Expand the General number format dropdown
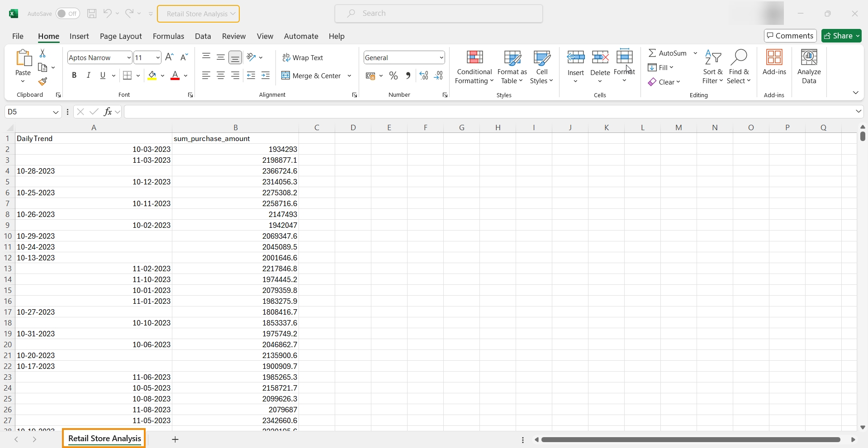 [441, 58]
